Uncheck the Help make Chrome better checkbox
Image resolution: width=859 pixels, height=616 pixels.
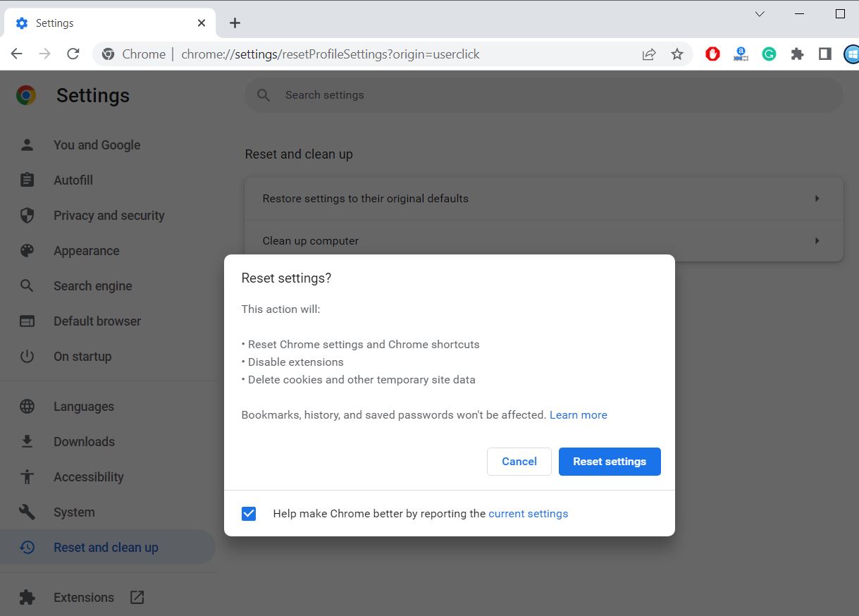click(x=249, y=514)
